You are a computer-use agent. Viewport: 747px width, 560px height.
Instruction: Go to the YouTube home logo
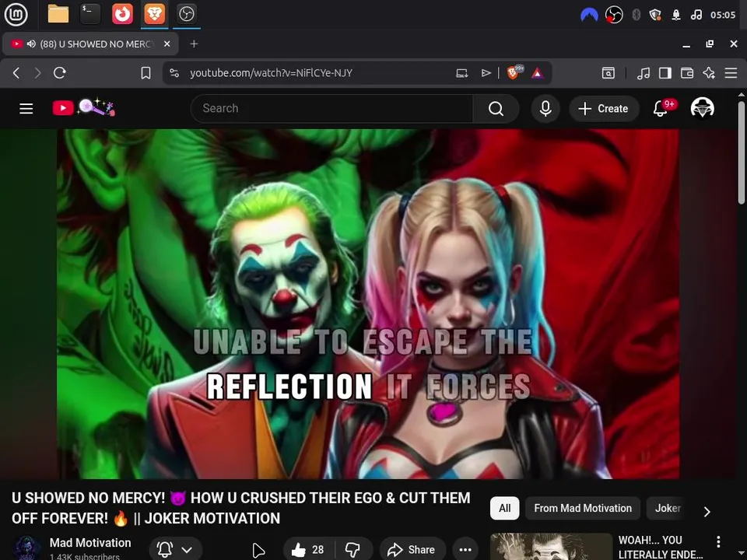pos(84,107)
